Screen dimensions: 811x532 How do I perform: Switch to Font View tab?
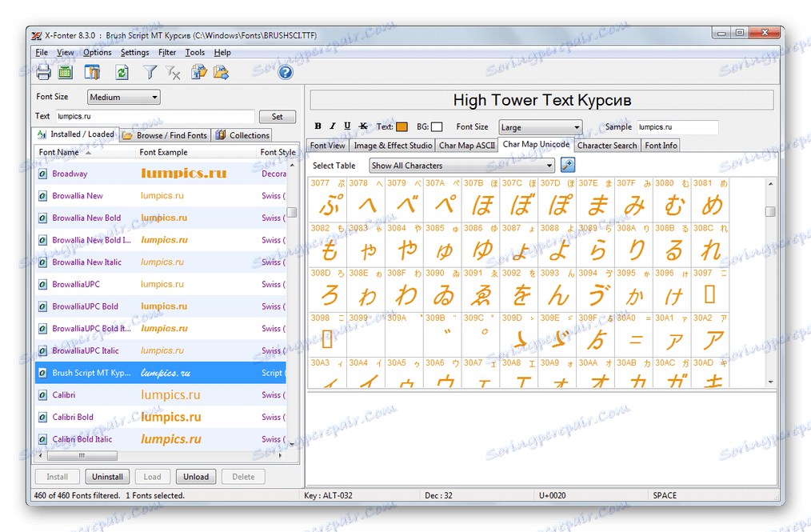327,146
